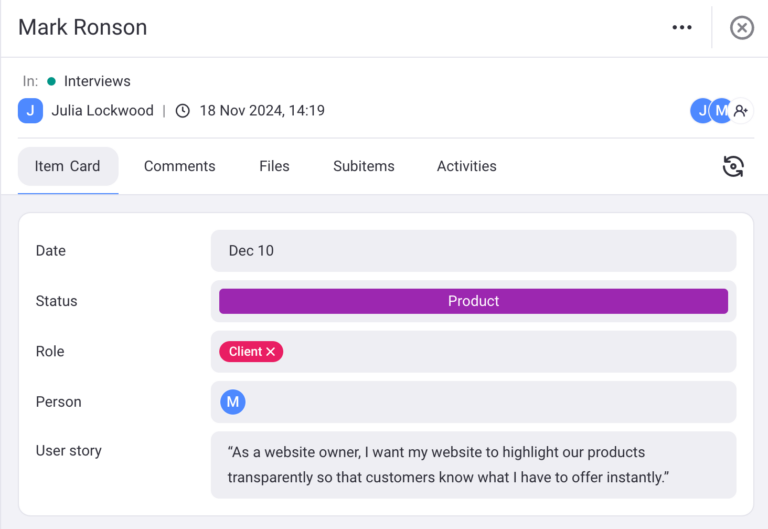Viewport: 768px width, 529px height.
Task: Switch to the Comments tab
Action: [x=179, y=166]
